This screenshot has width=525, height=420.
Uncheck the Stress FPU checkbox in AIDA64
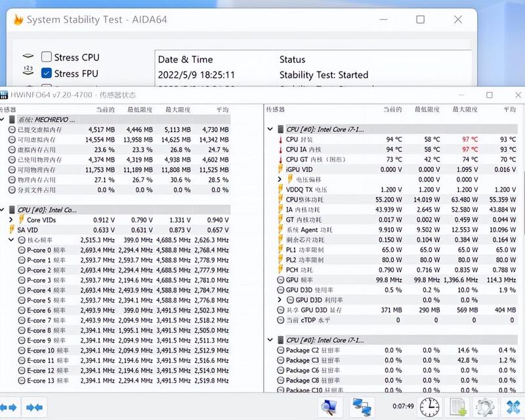pos(46,73)
